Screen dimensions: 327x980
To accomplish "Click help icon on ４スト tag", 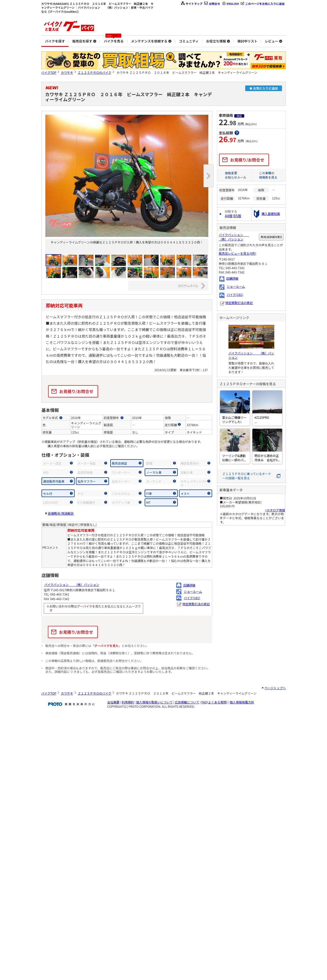I will (x=209, y=493).
